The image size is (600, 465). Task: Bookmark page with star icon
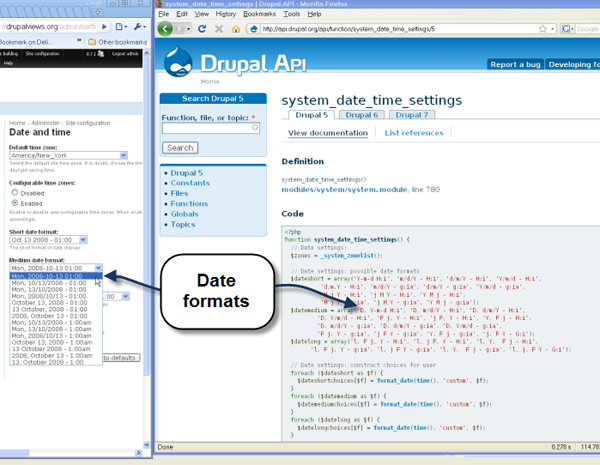543,29
